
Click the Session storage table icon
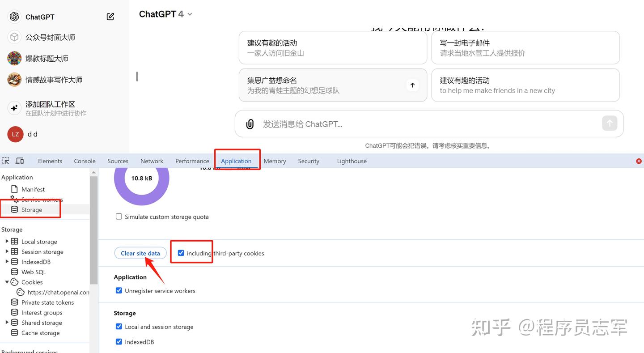click(14, 252)
